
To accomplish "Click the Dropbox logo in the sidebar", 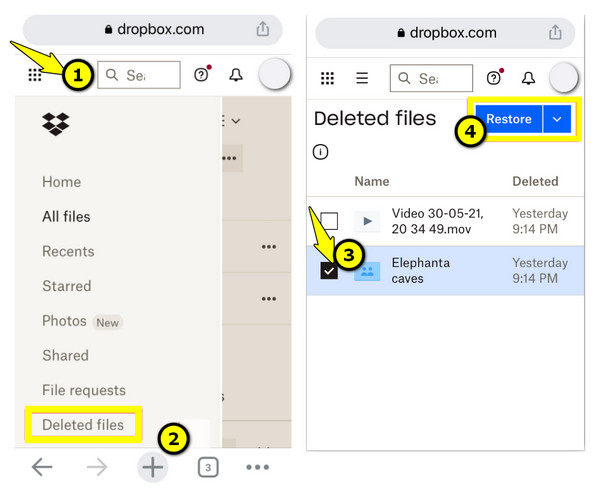I will tap(56, 124).
